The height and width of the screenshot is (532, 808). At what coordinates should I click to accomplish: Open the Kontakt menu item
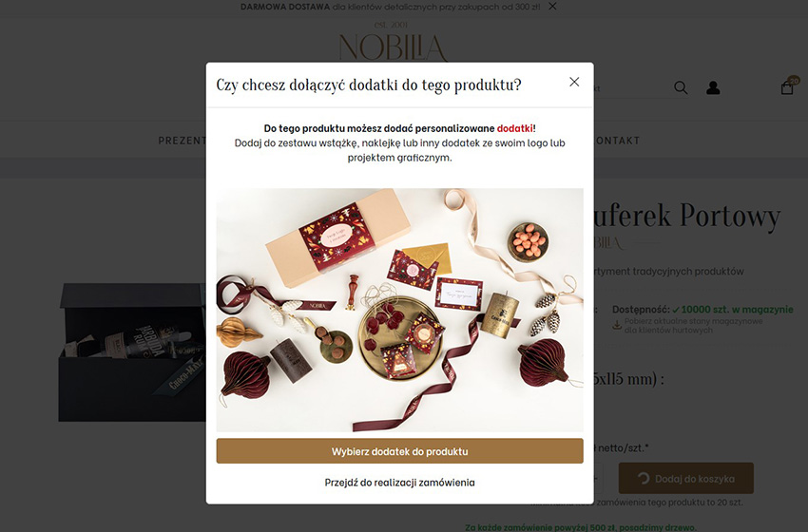[x=617, y=141]
